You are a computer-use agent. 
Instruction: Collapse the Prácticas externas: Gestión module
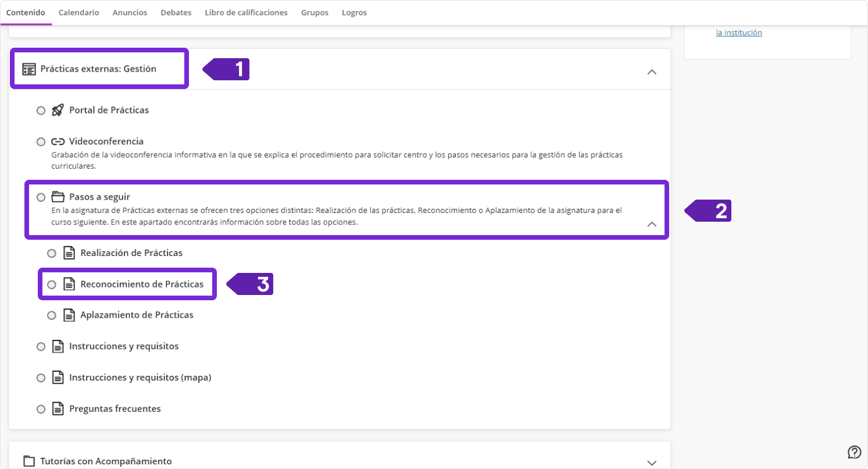pos(652,72)
